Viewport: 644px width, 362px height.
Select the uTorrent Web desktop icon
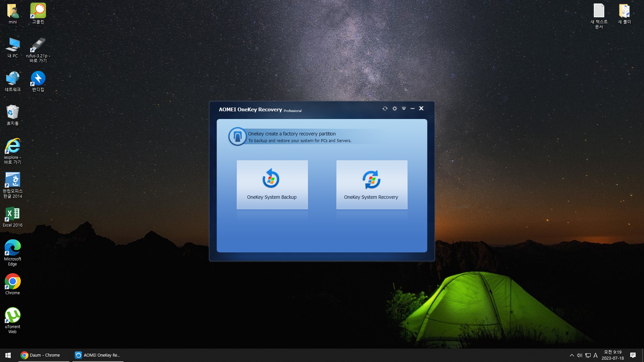[x=13, y=321]
